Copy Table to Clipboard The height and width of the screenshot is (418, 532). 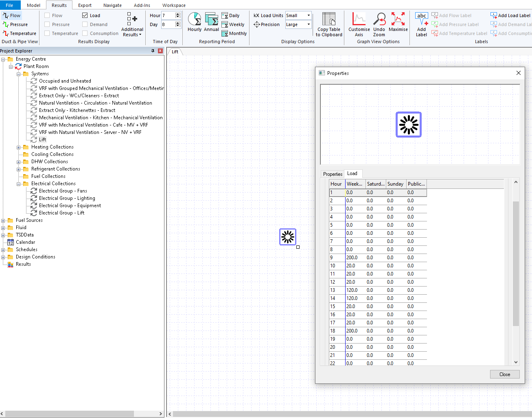(329, 24)
